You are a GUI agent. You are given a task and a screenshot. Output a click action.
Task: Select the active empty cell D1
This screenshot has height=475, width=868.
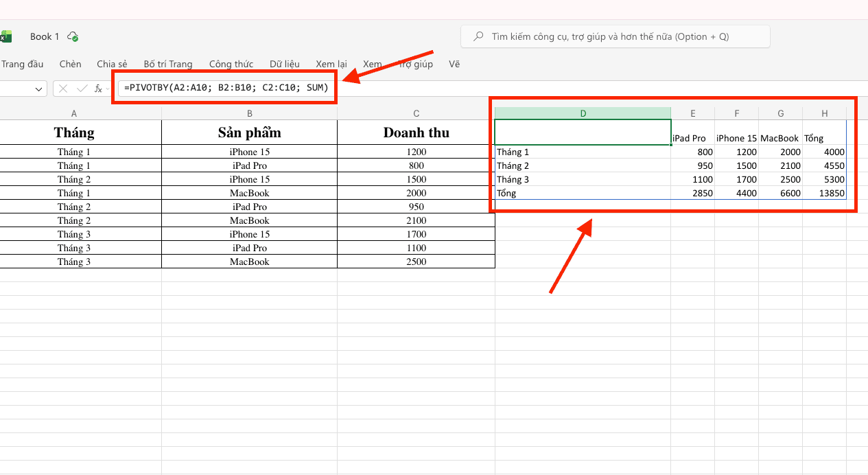[x=583, y=132]
